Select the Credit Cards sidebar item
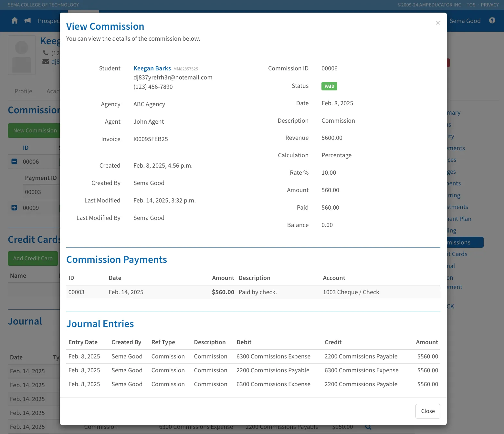Viewport: 504px width, 434px height. 457,254
